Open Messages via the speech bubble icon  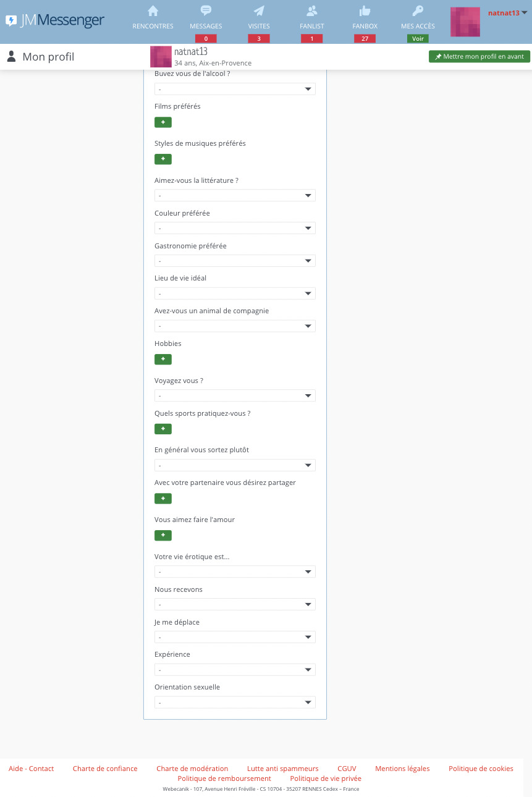(206, 11)
